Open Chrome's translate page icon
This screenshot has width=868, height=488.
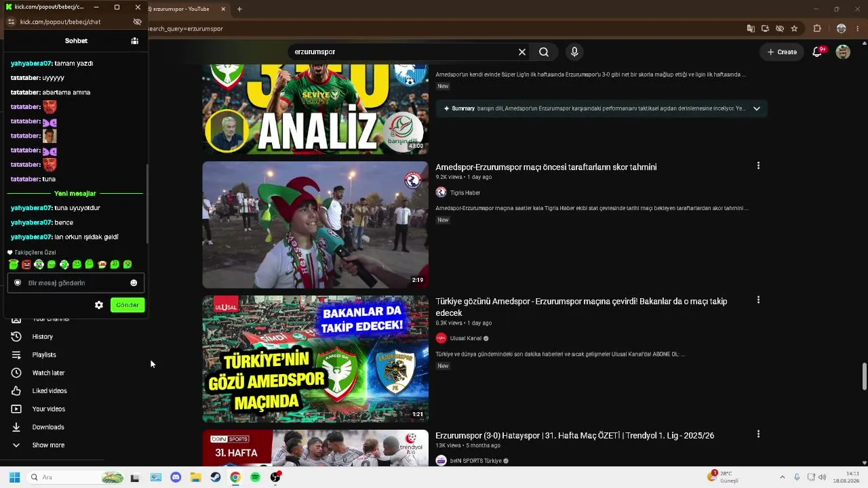tap(751, 28)
